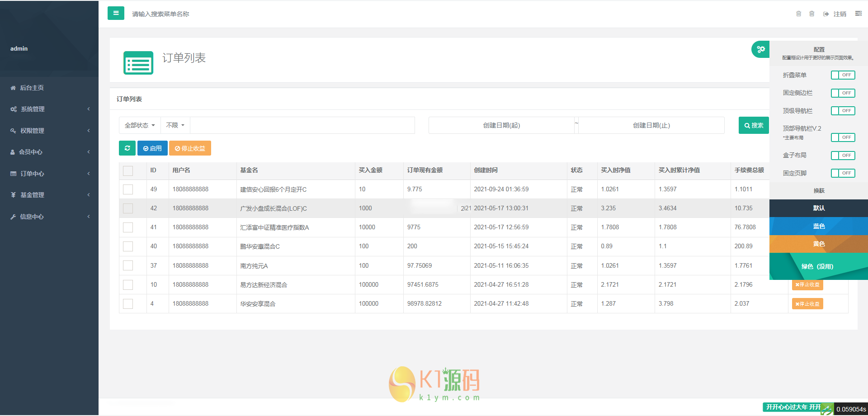The width and height of the screenshot is (868, 416).
Task: Enable the 固定侧边栏 switch
Action: (x=843, y=93)
